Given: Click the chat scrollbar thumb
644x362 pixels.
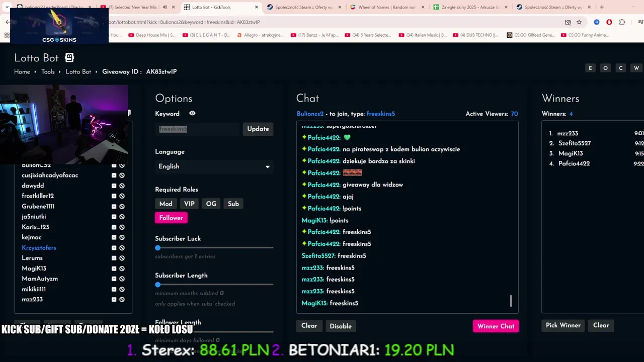Looking at the screenshot, I should pyautogui.click(x=511, y=301).
